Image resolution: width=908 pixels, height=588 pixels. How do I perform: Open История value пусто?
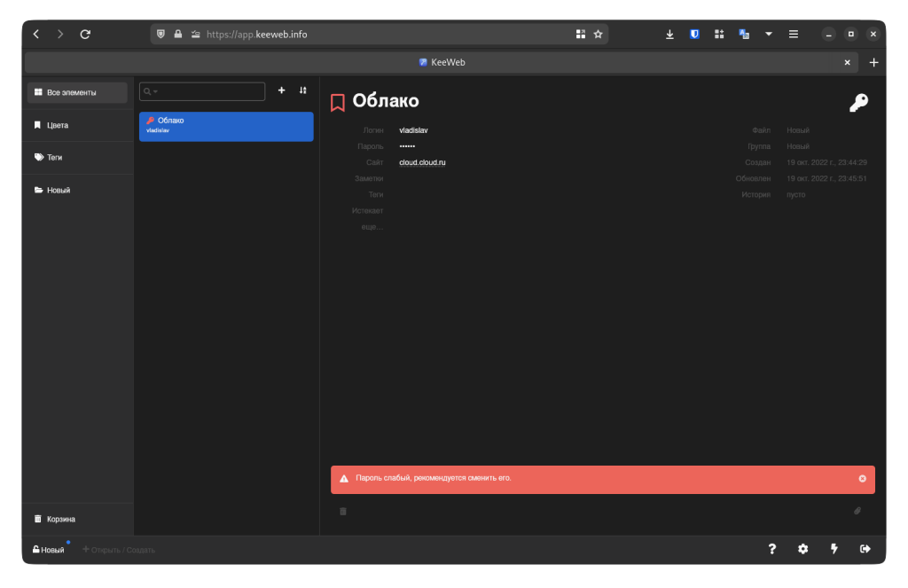click(795, 195)
